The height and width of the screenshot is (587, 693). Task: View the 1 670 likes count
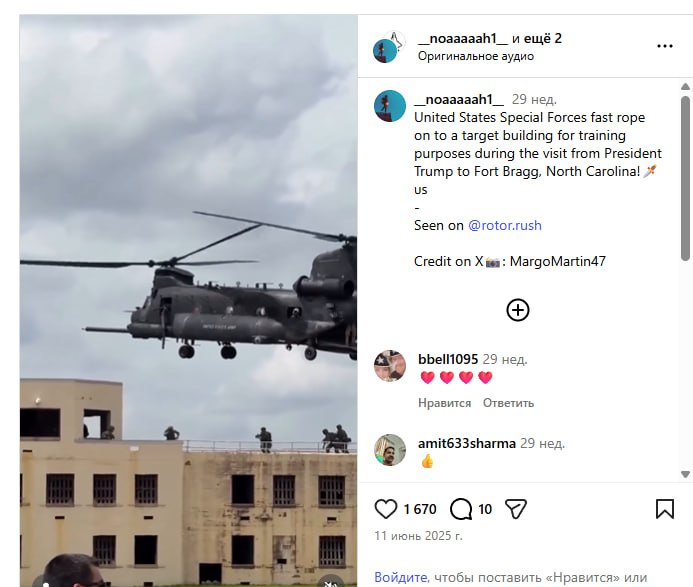coord(420,509)
